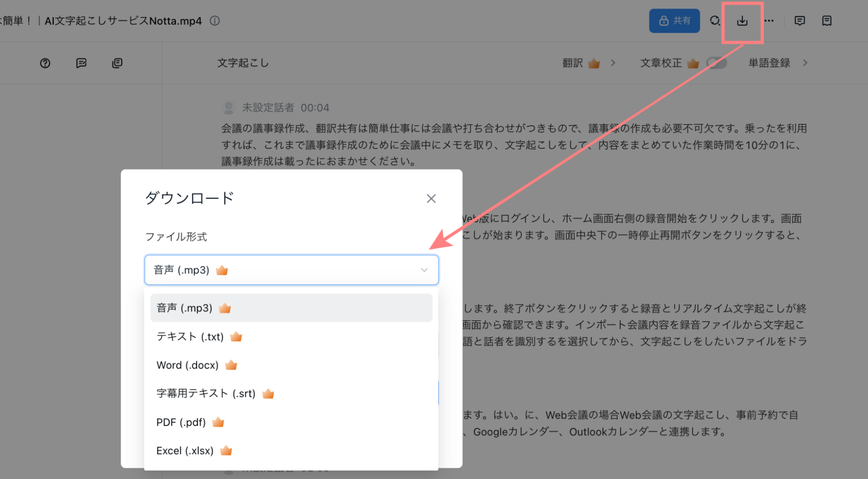868x479 pixels.
Task: Expand the 単語登録 chevron
Action: click(805, 63)
